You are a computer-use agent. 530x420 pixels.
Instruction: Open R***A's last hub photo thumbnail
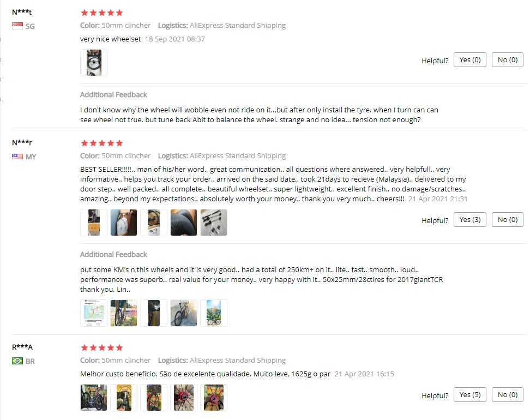tap(214, 397)
